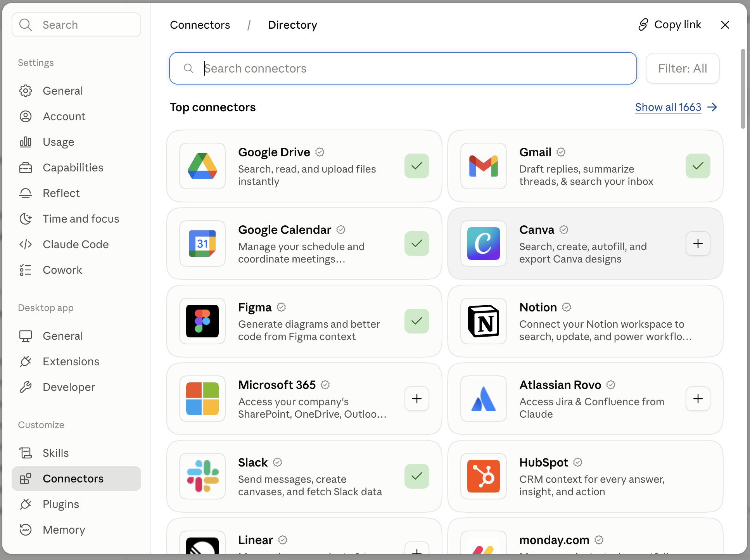This screenshot has width=750, height=560.
Task: Open the Notion connector card title
Action: [x=538, y=307]
